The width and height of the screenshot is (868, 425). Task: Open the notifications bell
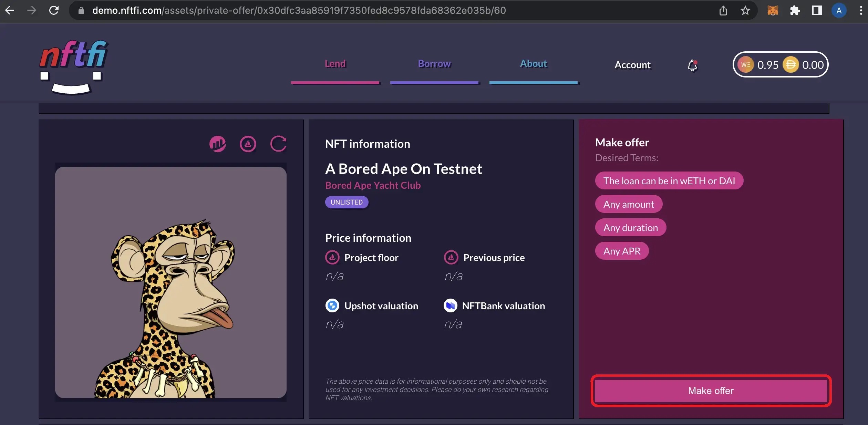tap(692, 65)
